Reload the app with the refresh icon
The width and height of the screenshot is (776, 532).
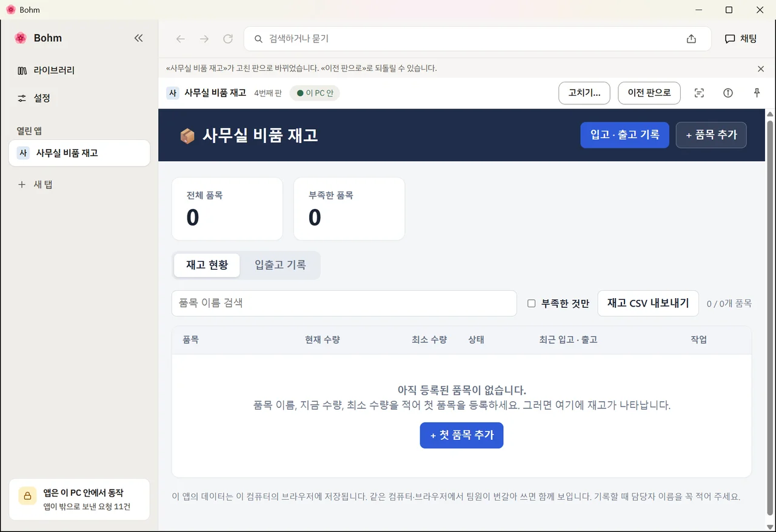228,39
